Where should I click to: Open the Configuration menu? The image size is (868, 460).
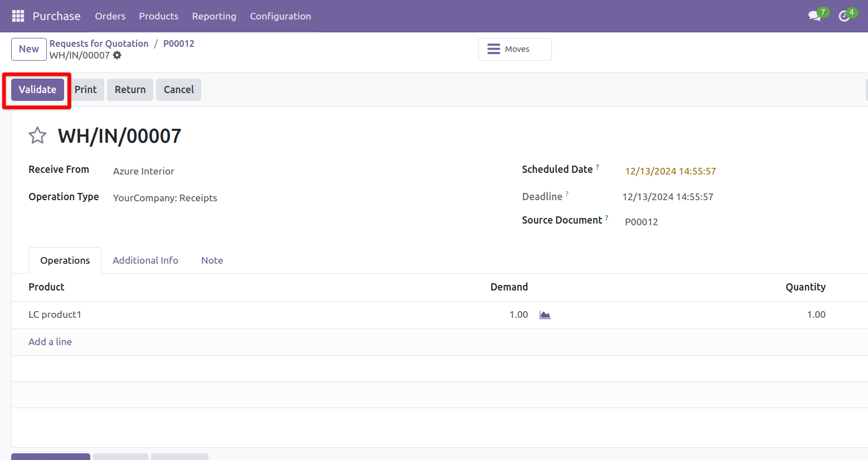coord(280,16)
